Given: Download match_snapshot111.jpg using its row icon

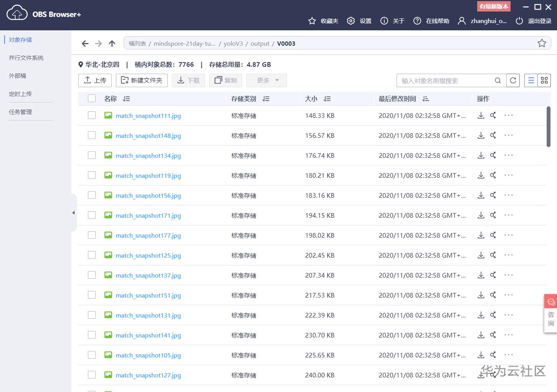Looking at the screenshot, I should coord(481,115).
